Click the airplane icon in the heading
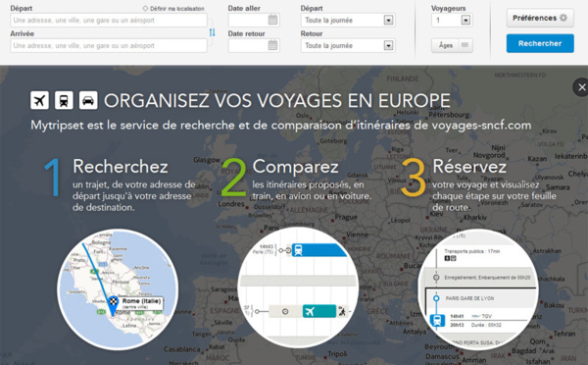Image resolution: width=588 pixels, height=365 pixels. pyautogui.click(x=39, y=100)
